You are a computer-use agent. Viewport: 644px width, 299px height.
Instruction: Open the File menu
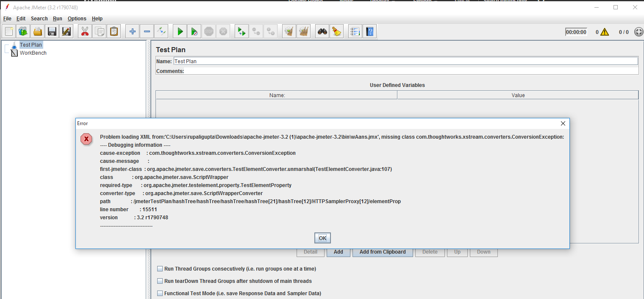[7, 19]
